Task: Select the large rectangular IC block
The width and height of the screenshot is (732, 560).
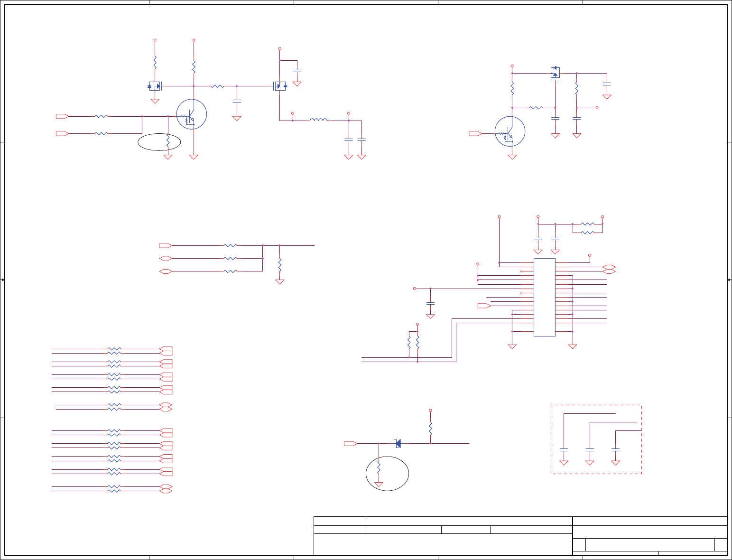Action: [x=545, y=297]
